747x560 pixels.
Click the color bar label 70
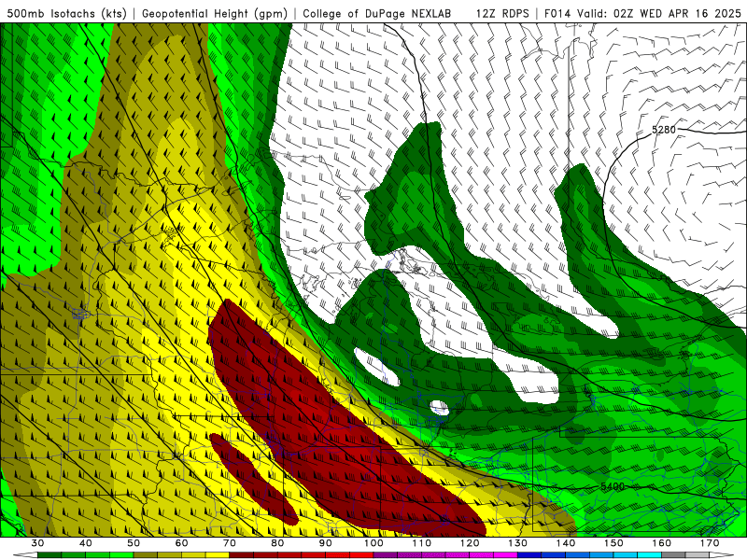[230, 543]
